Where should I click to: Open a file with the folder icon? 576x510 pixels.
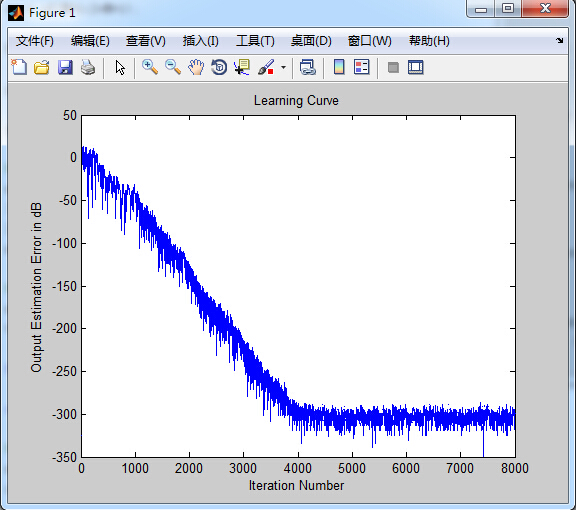[42, 68]
